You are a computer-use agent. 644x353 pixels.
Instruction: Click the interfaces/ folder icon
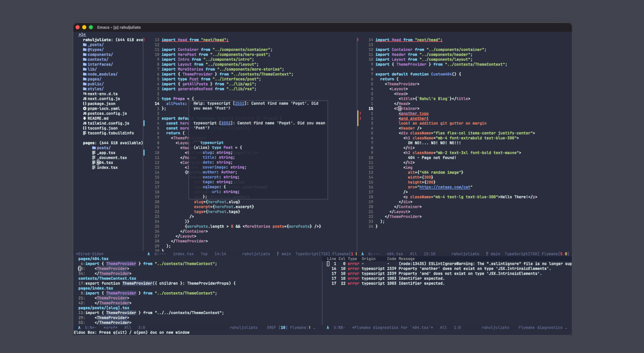point(85,64)
